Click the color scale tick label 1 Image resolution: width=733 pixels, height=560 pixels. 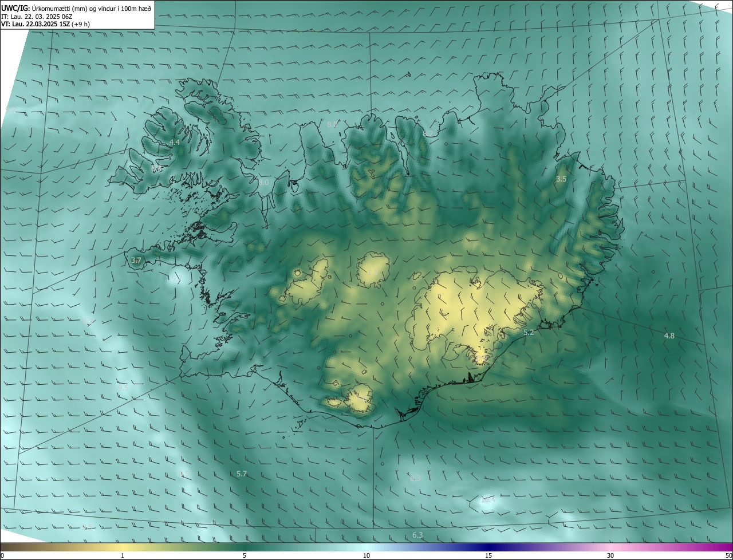click(123, 555)
